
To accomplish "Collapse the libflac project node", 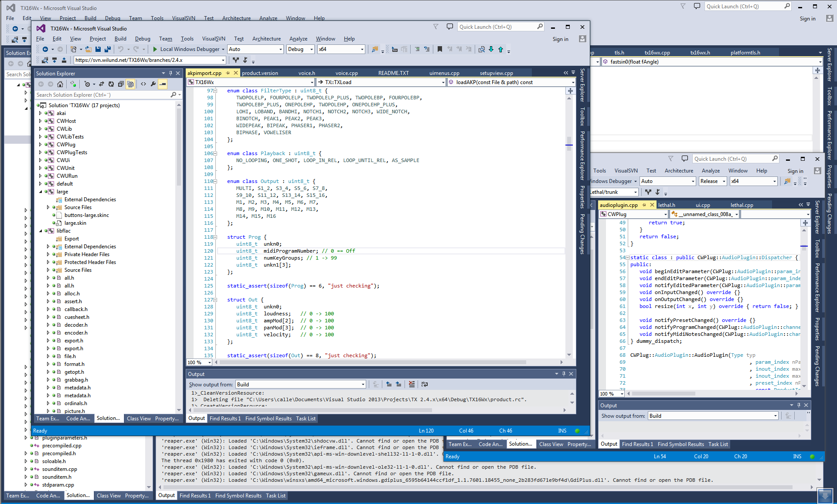I will (41, 231).
